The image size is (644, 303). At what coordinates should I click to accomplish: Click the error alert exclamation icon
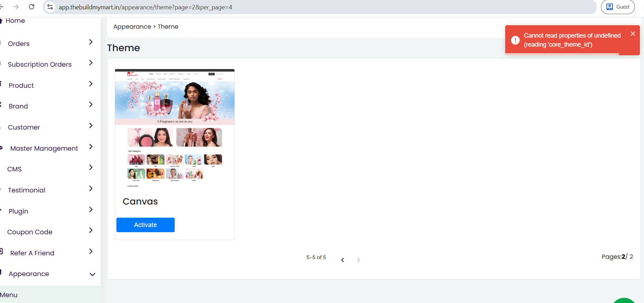pos(515,40)
